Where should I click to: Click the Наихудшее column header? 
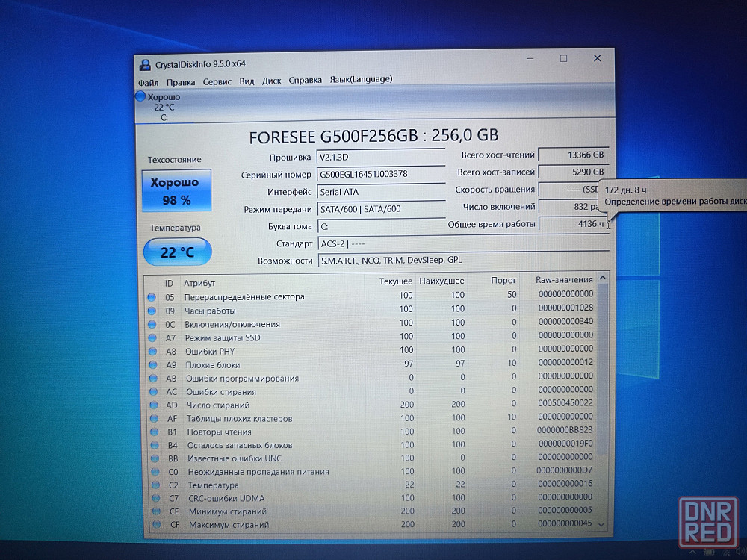pyautogui.click(x=441, y=281)
